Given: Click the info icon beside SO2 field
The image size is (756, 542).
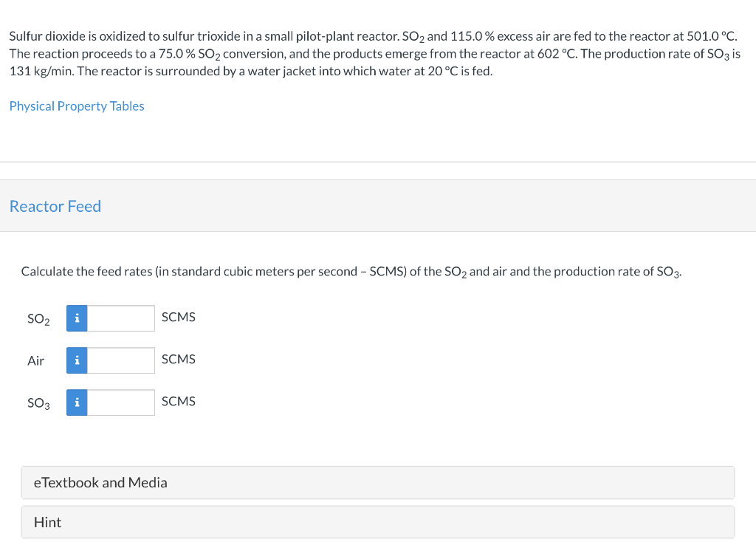Looking at the screenshot, I should click(77, 318).
